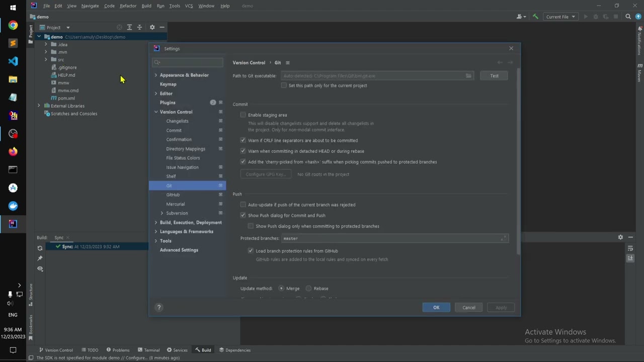Toggle CRLF line separators warning checkbox
Image resolution: width=644 pixels, height=362 pixels.
[243, 140]
